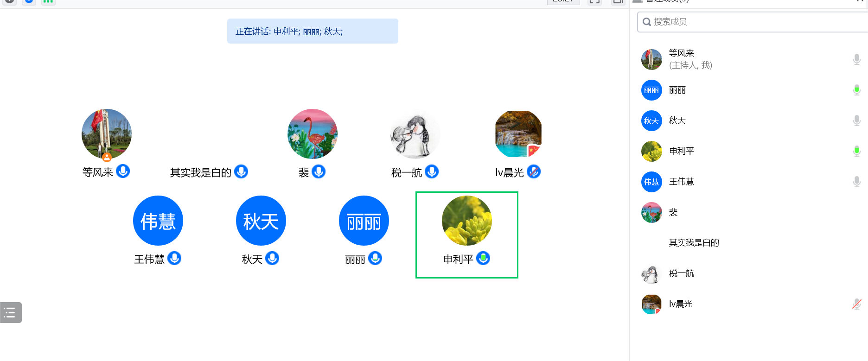
Task: Toggle 申利平's microphone in member list
Action: click(x=856, y=151)
